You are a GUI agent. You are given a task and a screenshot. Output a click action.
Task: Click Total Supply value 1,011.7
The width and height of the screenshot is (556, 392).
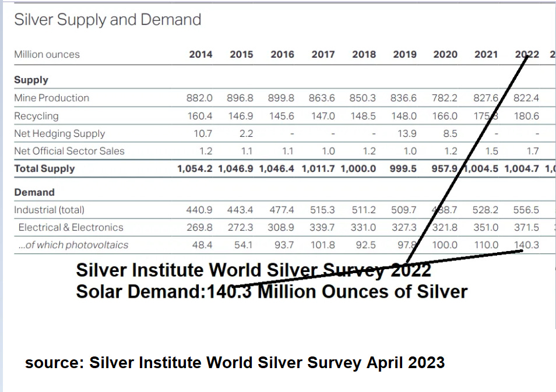[x=318, y=169]
